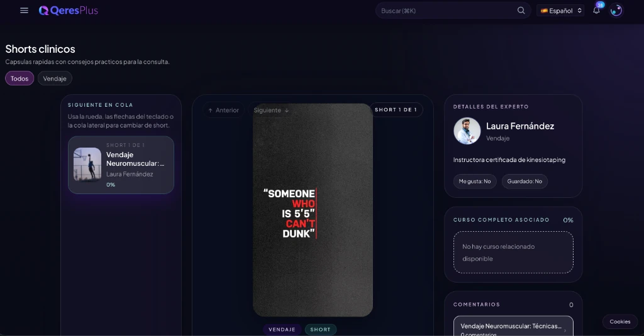This screenshot has height=336, width=644.
Task: Open the queued Vendaje Neuromuscular short card
Action: click(121, 165)
